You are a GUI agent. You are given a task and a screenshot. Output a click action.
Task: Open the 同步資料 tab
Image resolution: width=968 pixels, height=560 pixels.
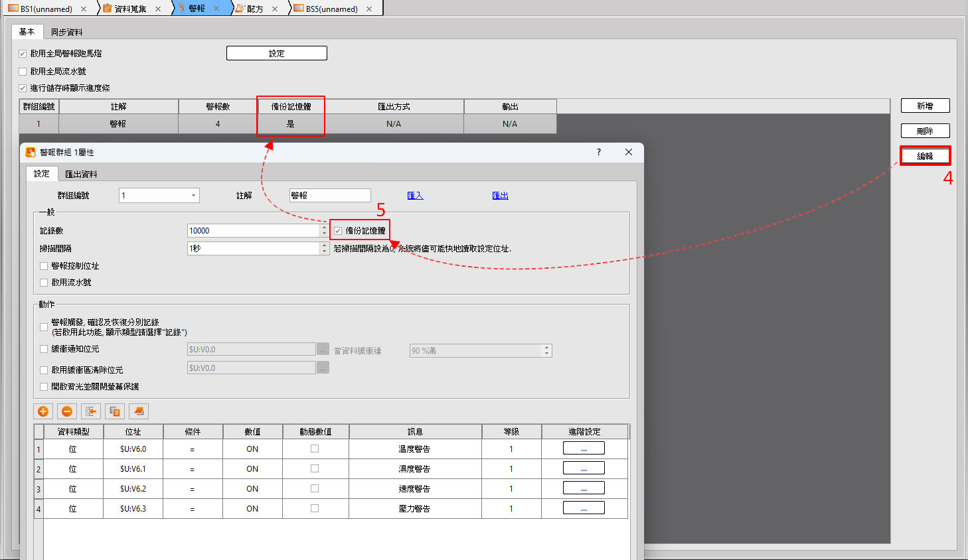click(67, 32)
